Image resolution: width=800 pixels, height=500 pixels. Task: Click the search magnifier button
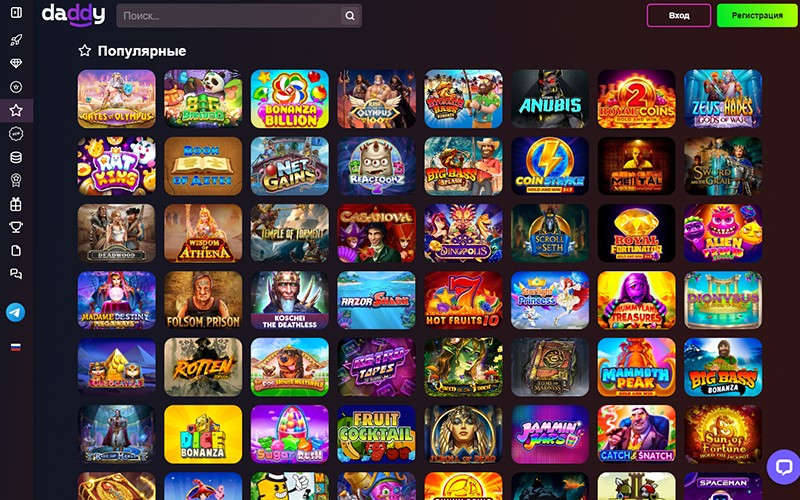349,16
